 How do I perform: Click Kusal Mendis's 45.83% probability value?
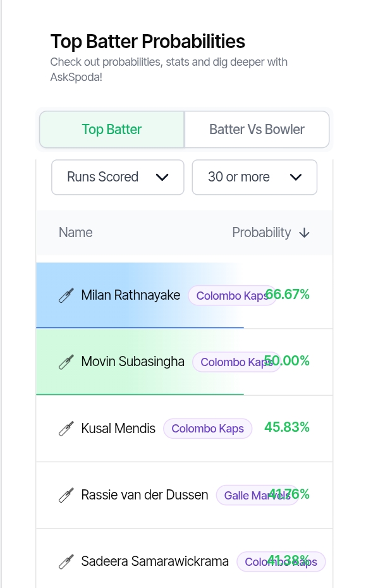click(287, 427)
